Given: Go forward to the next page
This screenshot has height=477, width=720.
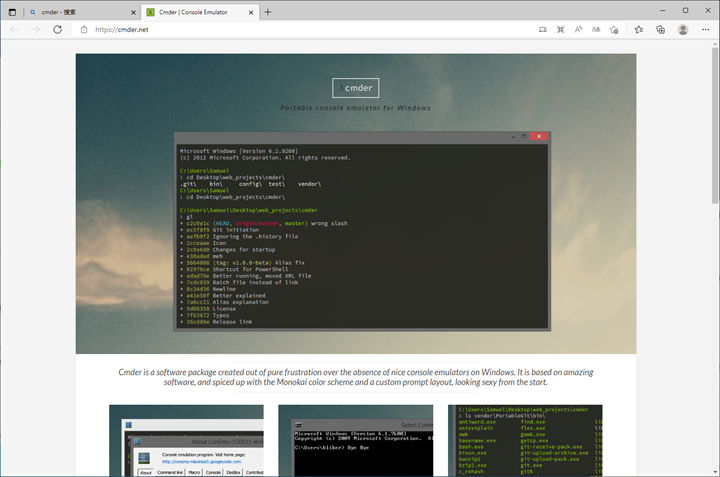Looking at the screenshot, I should tap(36, 29).
